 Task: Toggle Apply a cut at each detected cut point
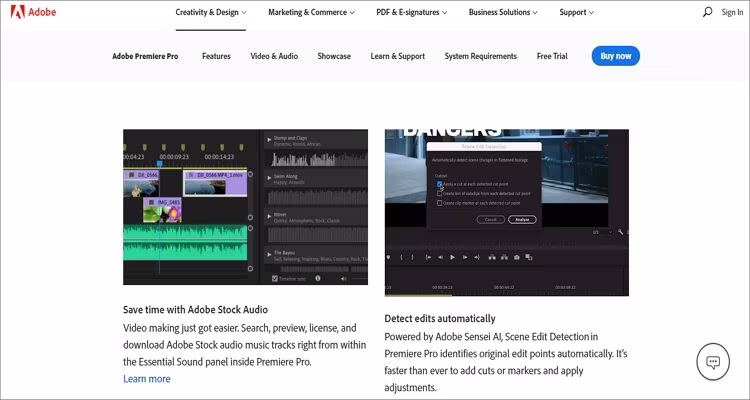(440, 184)
